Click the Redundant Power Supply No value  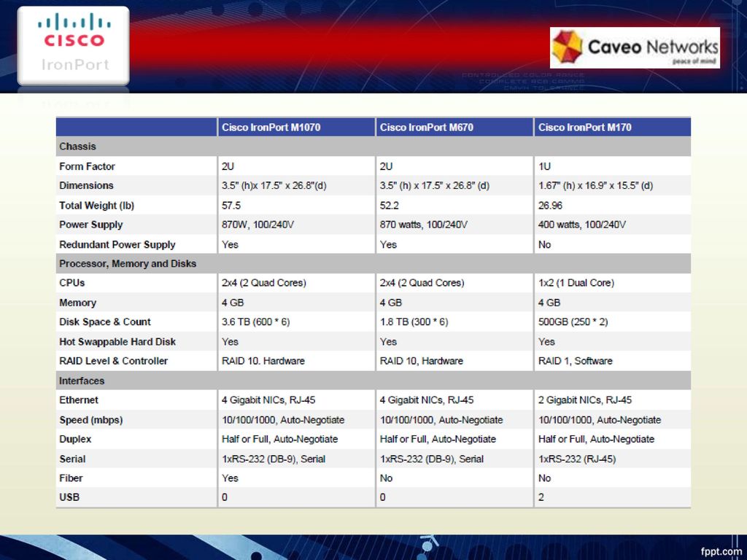(x=544, y=245)
